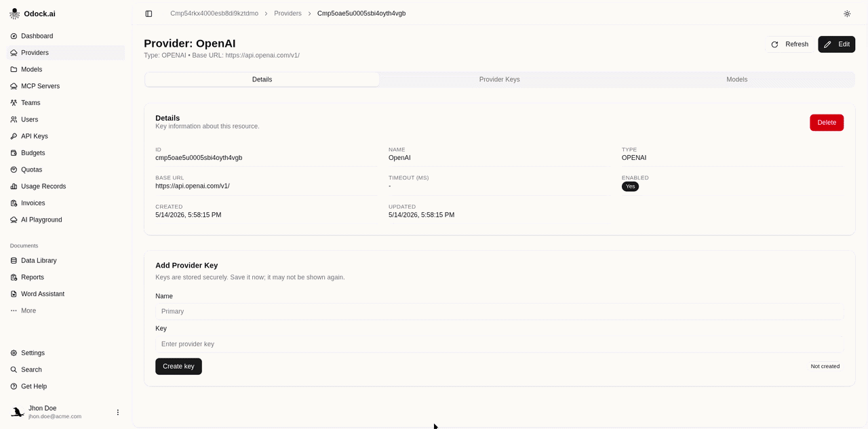Click the Dashboard icon in the sidebar

(14, 36)
